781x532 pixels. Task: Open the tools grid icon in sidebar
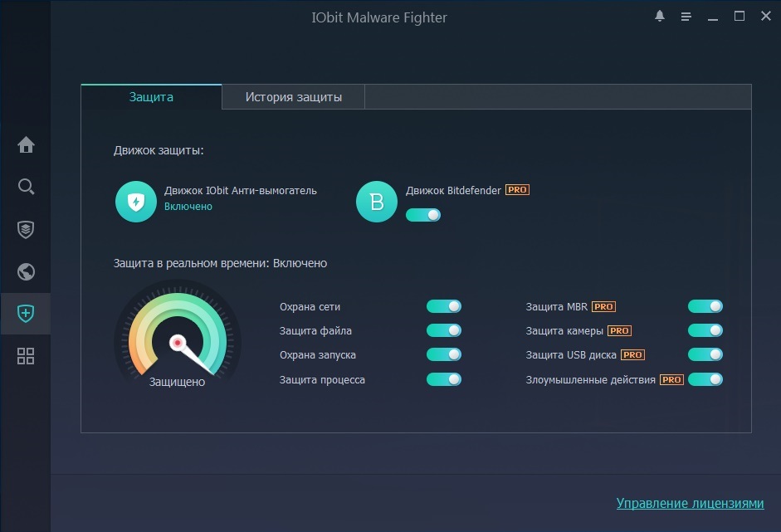point(26,356)
